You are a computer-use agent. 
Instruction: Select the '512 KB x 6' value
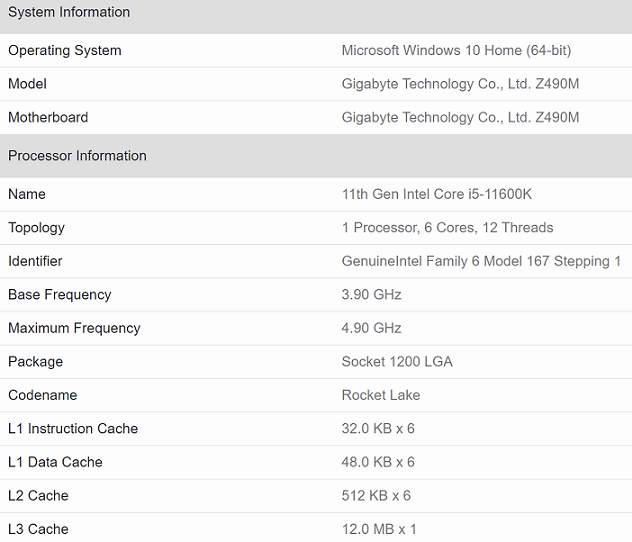click(x=376, y=495)
